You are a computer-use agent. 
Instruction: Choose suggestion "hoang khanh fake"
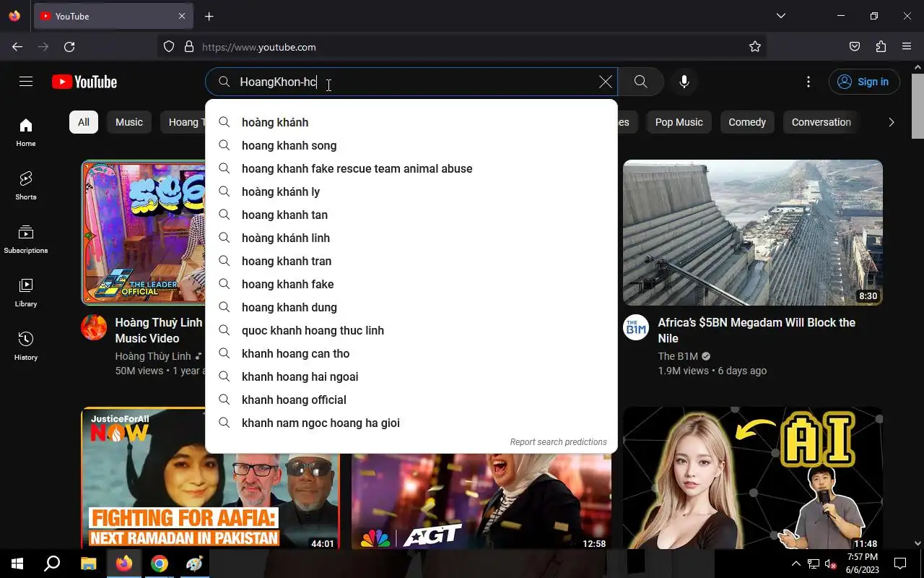click(411, 284)
